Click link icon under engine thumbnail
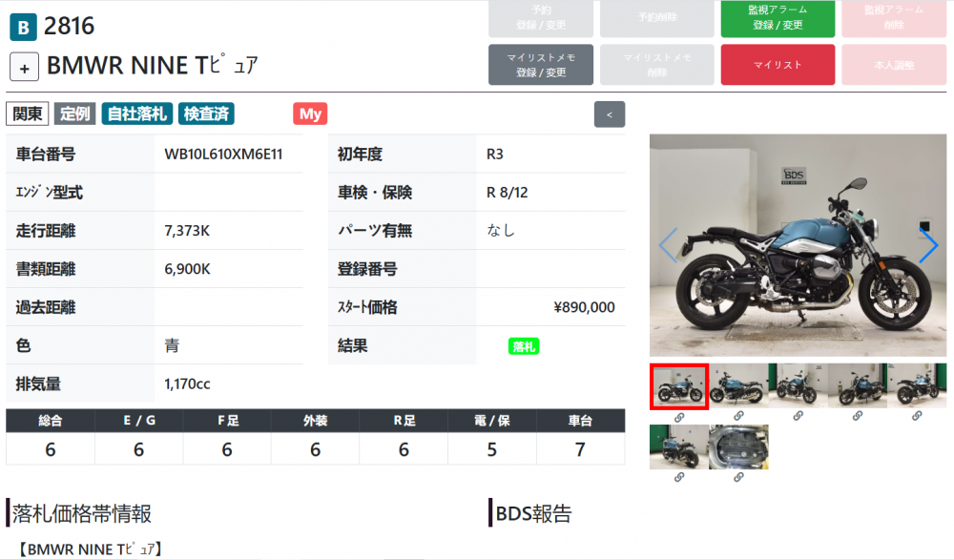The height and width of the screenshot is (560, 954). click(x=738, y=477)
